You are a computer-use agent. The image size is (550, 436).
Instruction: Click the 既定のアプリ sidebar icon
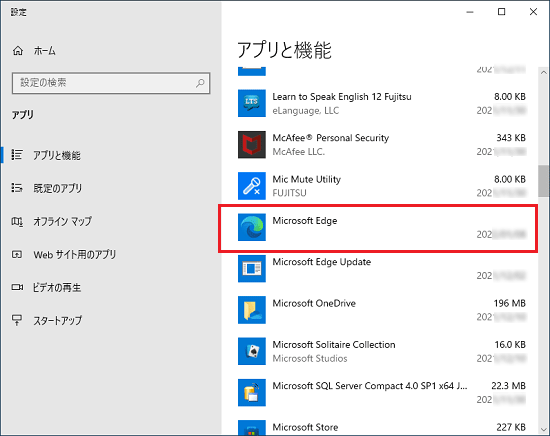pyautogui.click(x=17, y=188)
